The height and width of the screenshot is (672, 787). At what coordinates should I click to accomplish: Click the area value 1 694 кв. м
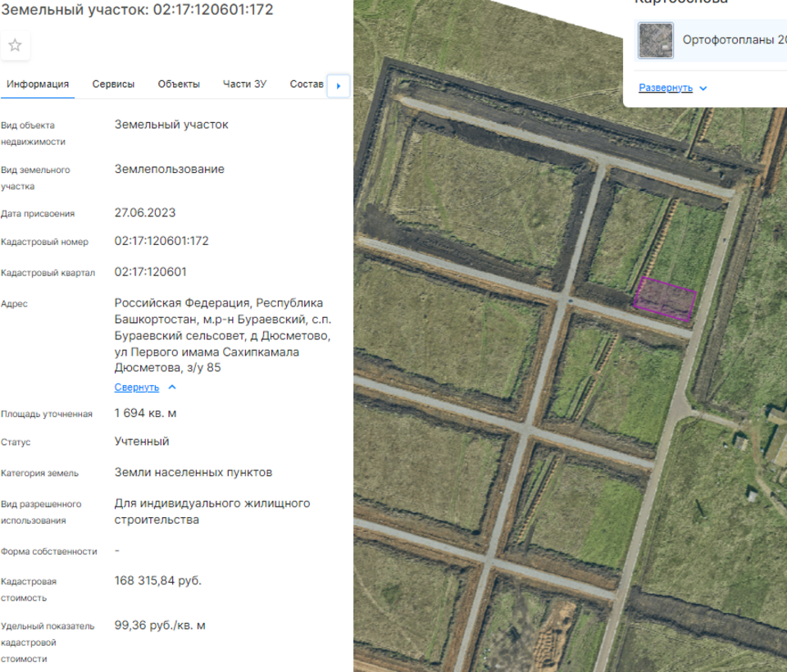(145, 412)
